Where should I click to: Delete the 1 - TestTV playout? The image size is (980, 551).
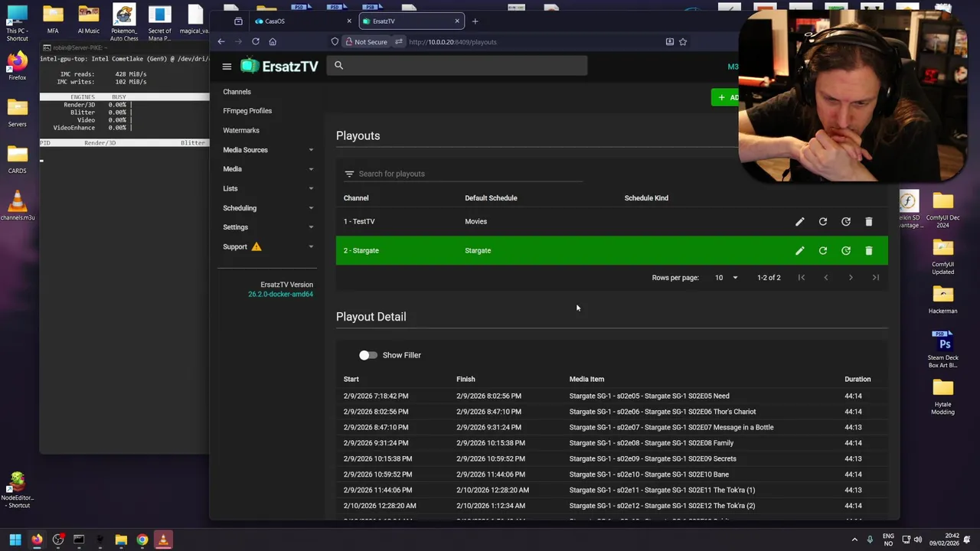pos(869,222)
